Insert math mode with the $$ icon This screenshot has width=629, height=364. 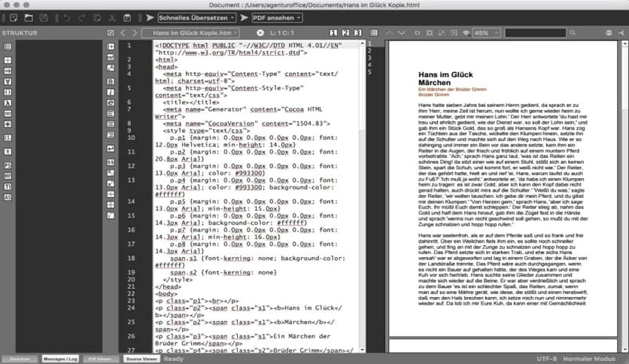point(111,162)
